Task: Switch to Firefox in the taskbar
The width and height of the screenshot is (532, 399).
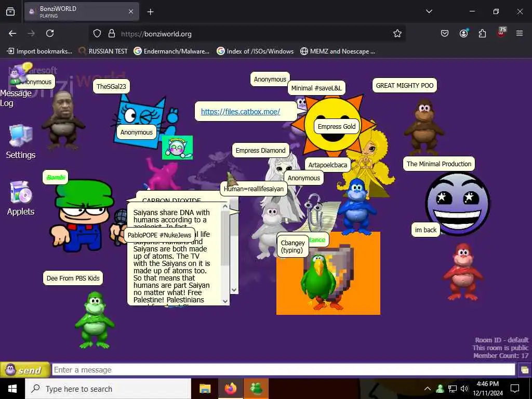Action: coord(230,389)
